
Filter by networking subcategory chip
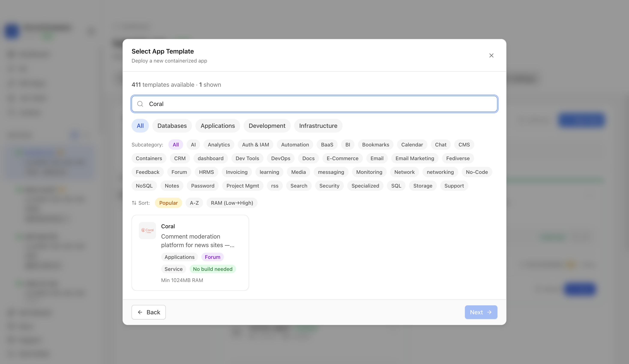(440, 172)
